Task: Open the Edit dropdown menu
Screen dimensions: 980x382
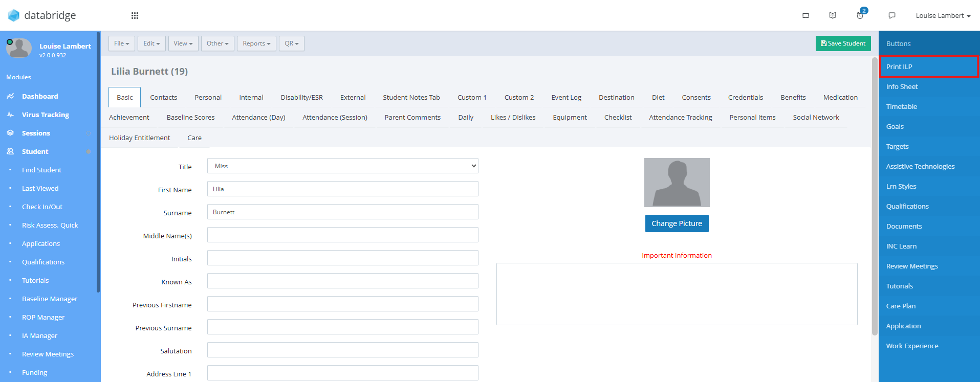Action: pyautogui.click(x=151, y=43)
